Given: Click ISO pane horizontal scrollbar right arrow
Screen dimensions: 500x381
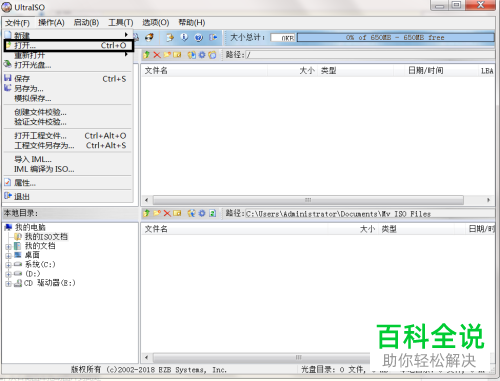Looking at the screenshot, I should [x=488, y=200].
